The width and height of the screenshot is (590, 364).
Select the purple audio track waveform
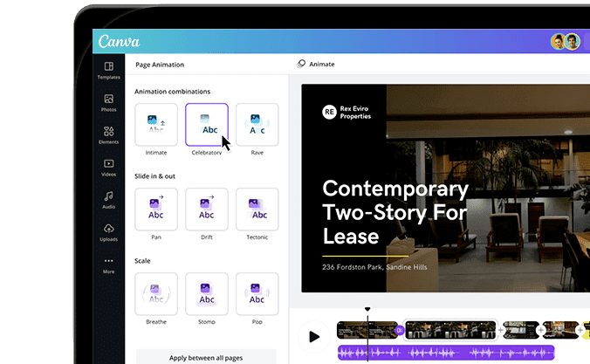click(446, 353)
